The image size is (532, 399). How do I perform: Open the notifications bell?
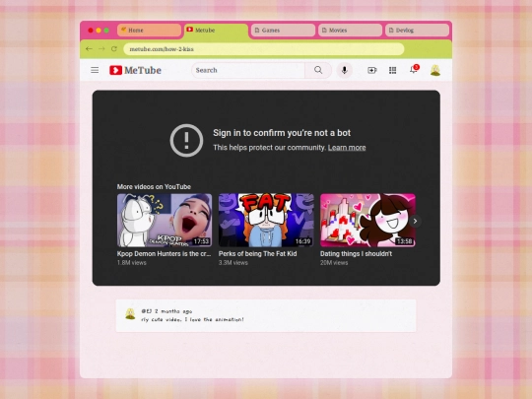pyautogui.click(x=414, y=69)
